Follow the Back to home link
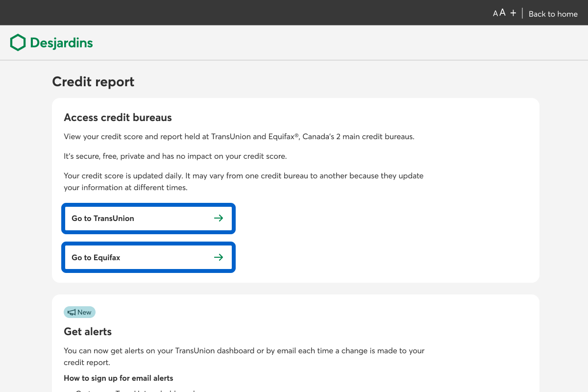 coord(553,14)
